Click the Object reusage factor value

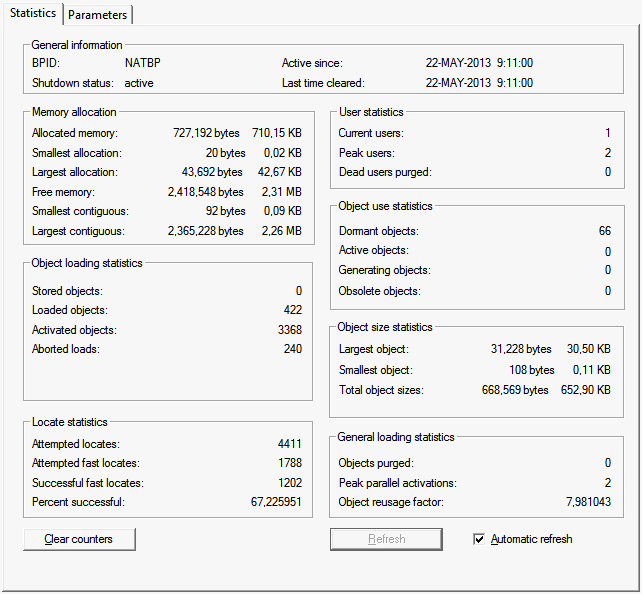coord(588,502)
